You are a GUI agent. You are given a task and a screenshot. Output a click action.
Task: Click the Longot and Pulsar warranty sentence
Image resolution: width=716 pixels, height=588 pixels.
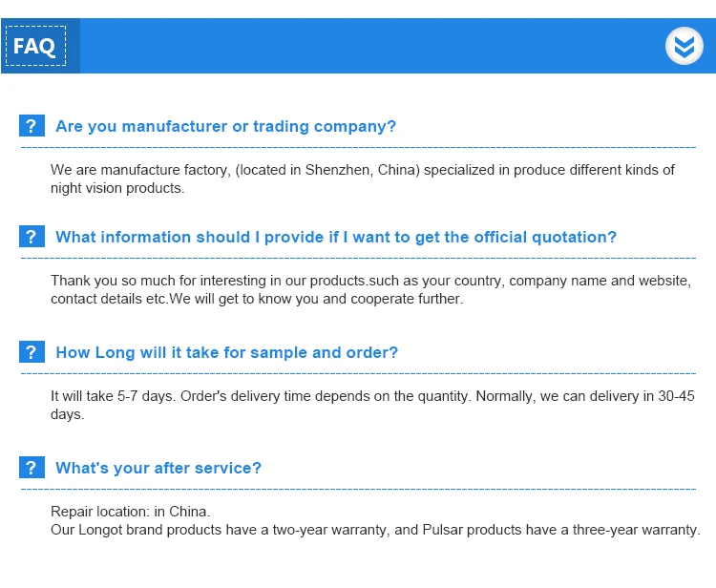[x=375, y=530]
